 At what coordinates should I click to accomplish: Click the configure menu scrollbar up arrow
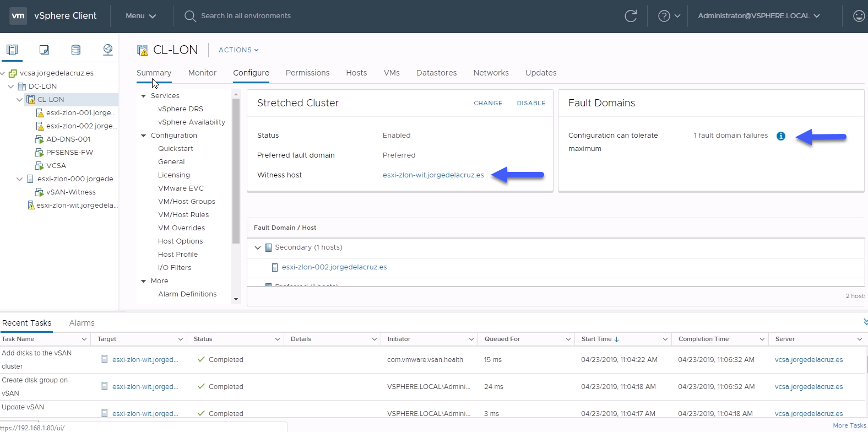click(x=236, y=94)
